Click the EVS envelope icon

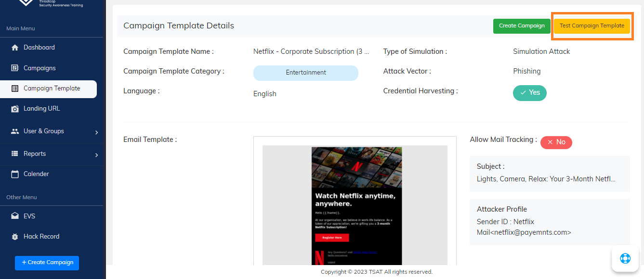tap(15, 216)
